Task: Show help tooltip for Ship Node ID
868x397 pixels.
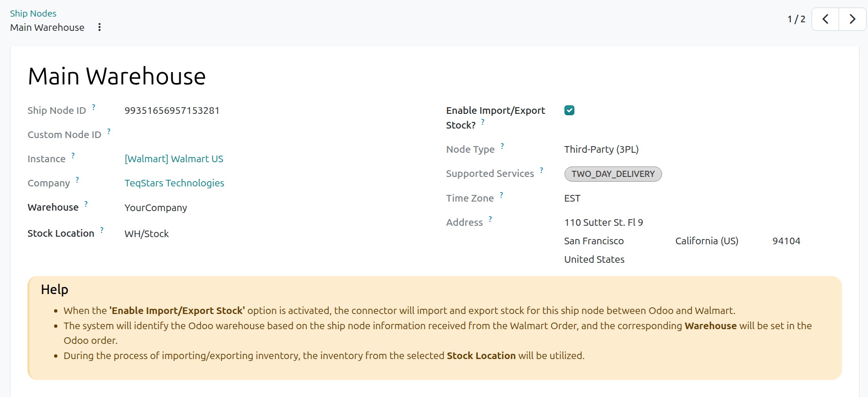Action: tap(94, 107)
